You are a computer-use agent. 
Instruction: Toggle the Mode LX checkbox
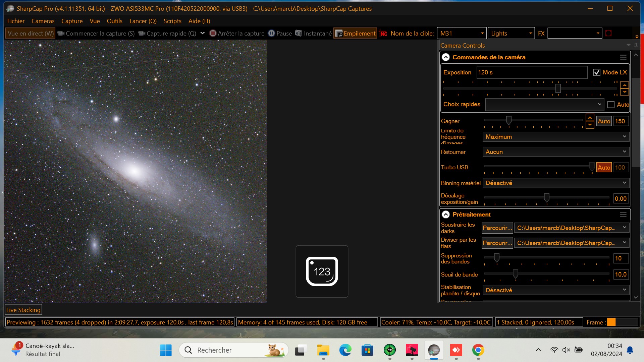click(x=597, y=72)
